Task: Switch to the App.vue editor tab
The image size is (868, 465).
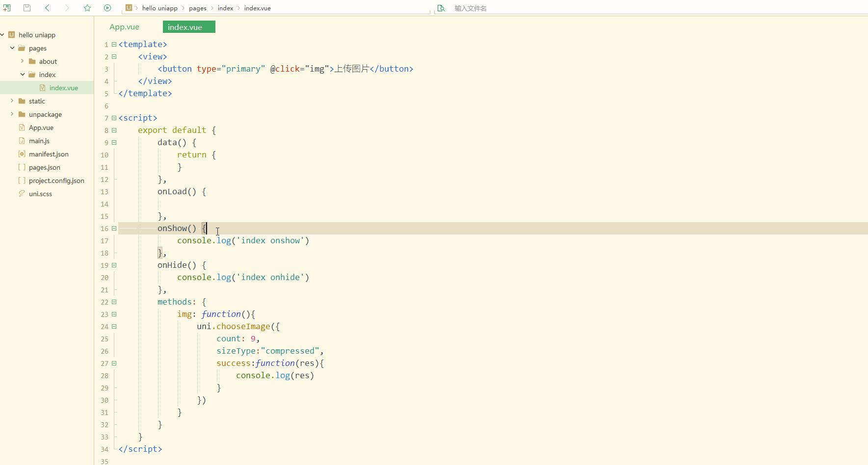Action: (124, 27)
